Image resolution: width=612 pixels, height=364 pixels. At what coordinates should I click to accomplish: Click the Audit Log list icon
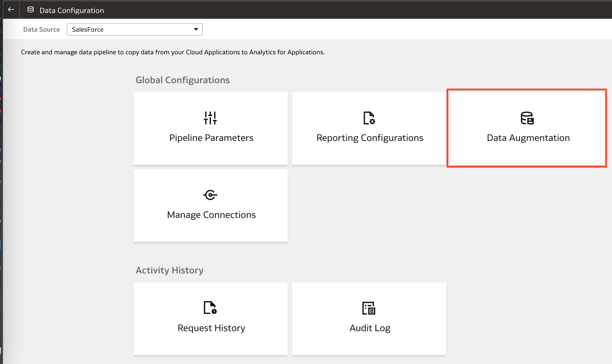369,309
